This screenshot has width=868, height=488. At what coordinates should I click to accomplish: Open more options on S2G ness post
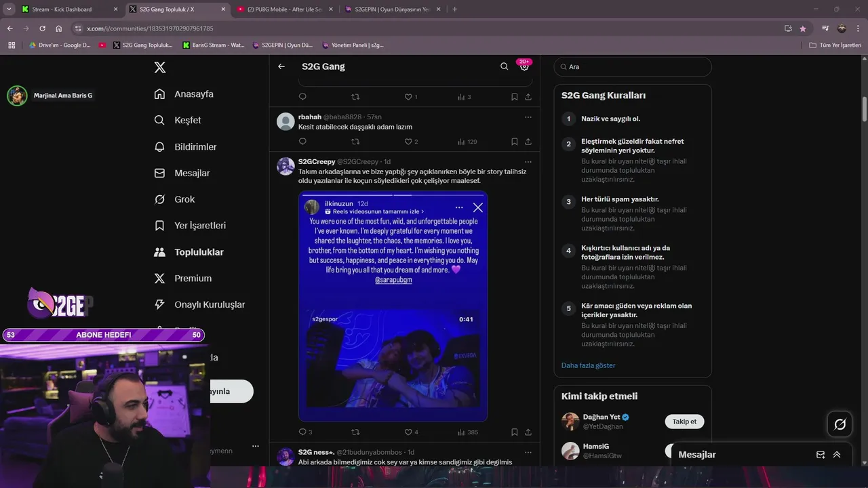tap(528, 452)
